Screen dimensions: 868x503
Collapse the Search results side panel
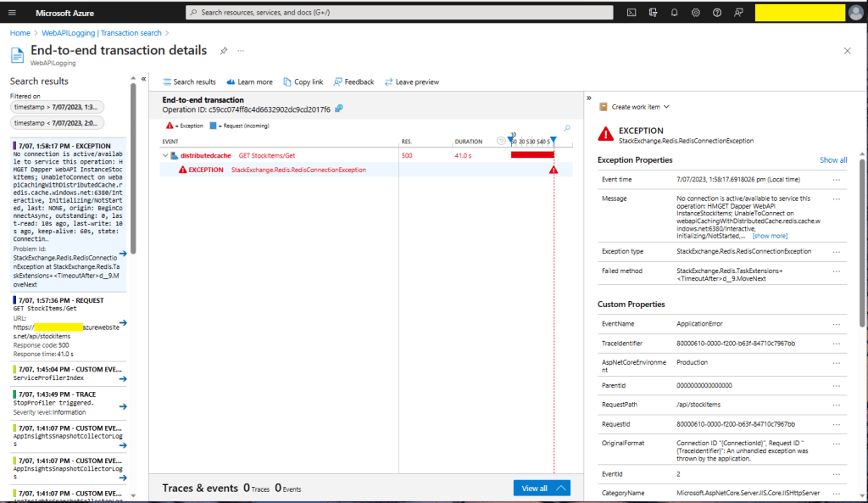click(143, 79)
